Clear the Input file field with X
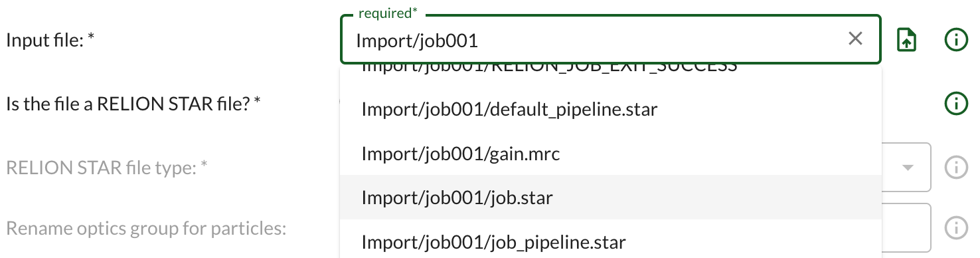Screen dimensions: 980x258 coord(855,40)
